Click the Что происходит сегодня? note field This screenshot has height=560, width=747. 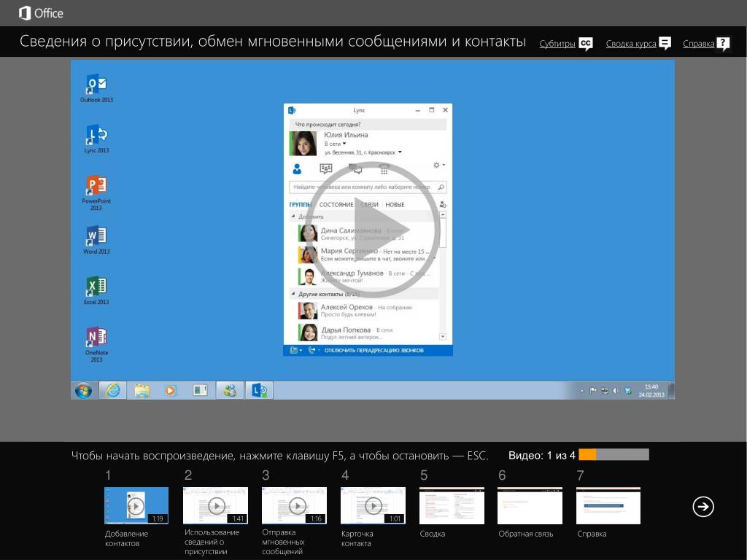368,124
